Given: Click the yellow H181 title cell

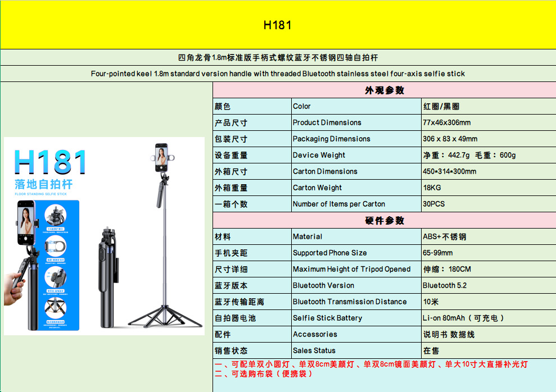Looking at the screenshot, I should click(x=278, y=25).
